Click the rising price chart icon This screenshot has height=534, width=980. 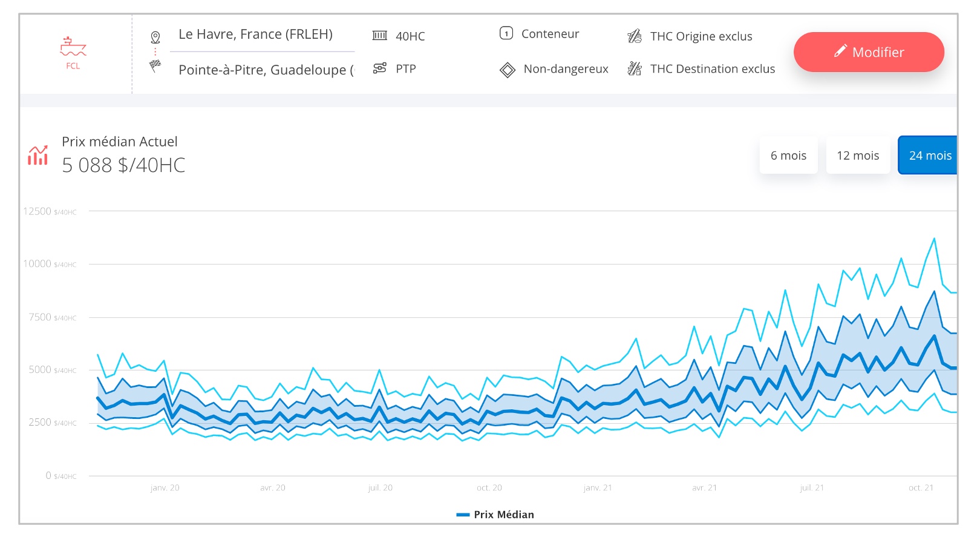pyautogui.click(x=38, y=155)
